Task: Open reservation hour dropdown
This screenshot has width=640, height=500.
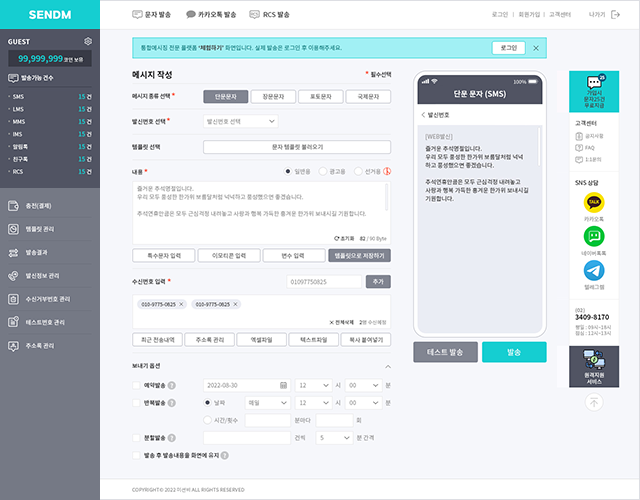Action: coord(313,385)
